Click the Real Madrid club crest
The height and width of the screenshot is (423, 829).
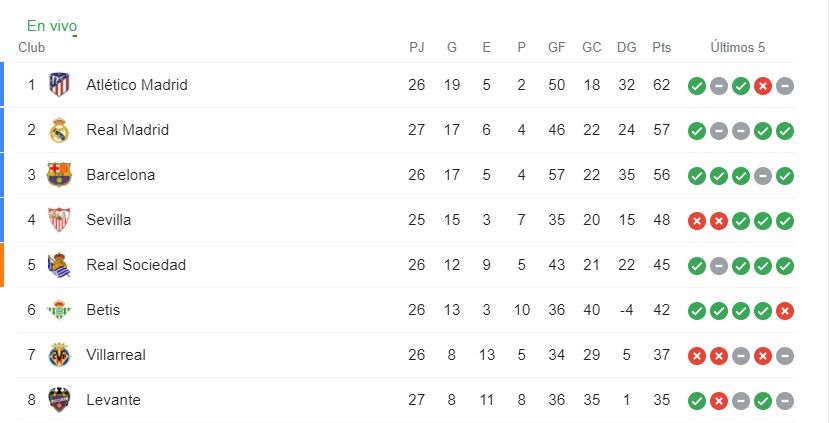(x=59, y=130)
